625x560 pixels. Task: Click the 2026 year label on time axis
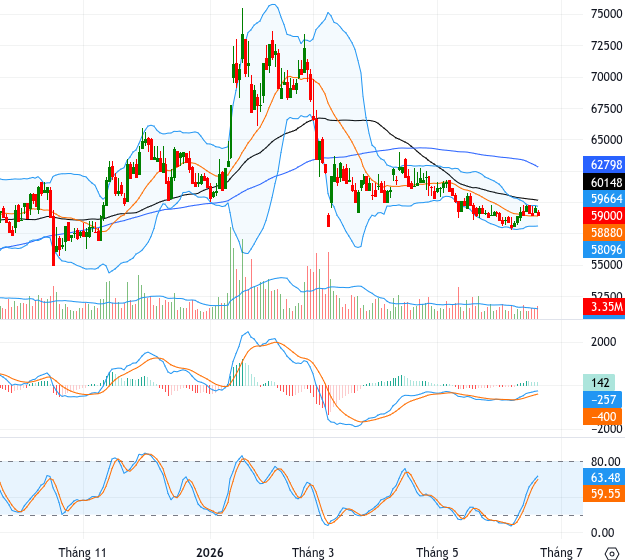tap(210, 553)
